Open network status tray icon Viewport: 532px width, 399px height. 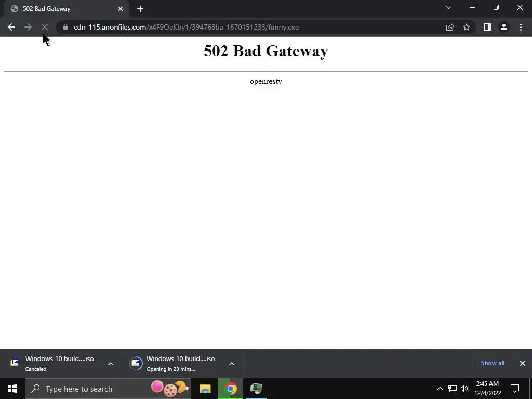(453, 389)
